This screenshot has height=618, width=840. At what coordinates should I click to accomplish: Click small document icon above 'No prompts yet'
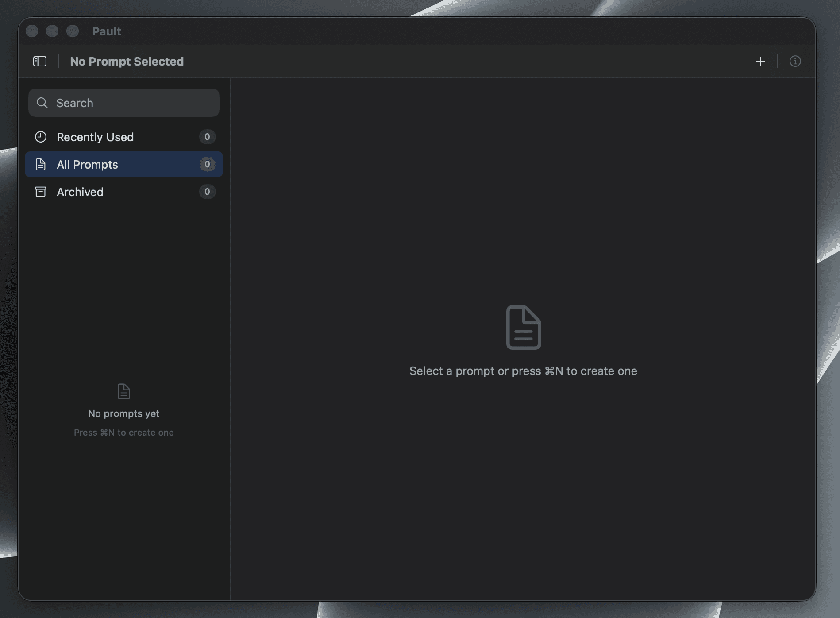[124, 391]
